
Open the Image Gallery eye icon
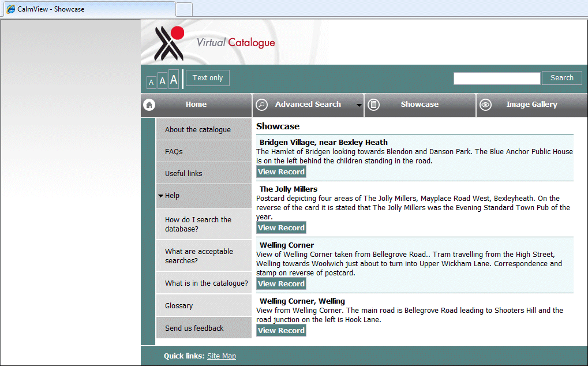[x=485, y=104]
